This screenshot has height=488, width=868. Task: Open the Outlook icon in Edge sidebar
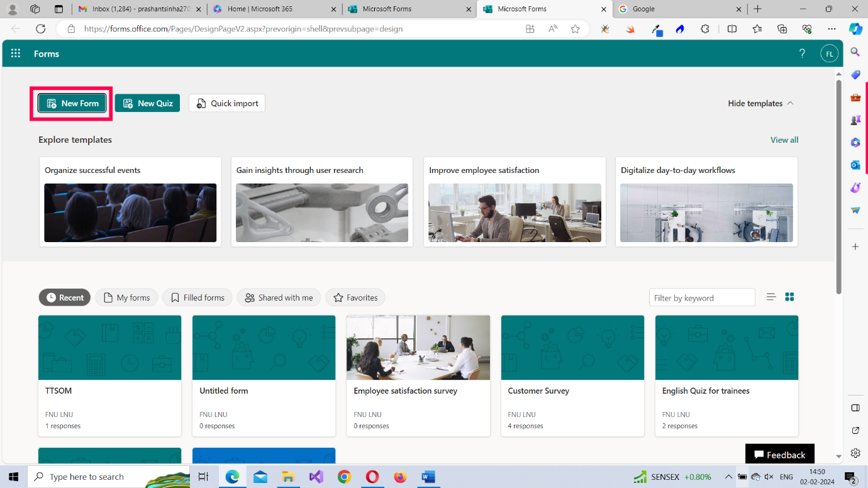(x=855, y=165)
